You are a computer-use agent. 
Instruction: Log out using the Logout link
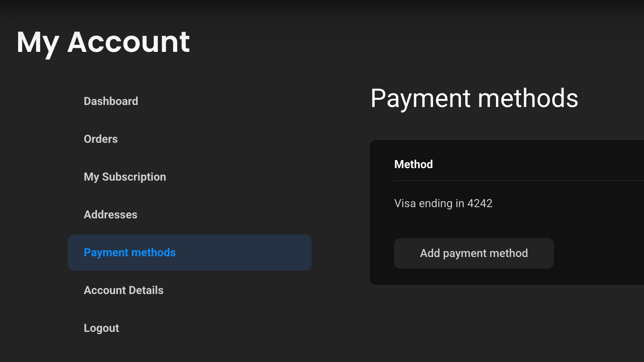pyautogui.click(x=101, y=328)
